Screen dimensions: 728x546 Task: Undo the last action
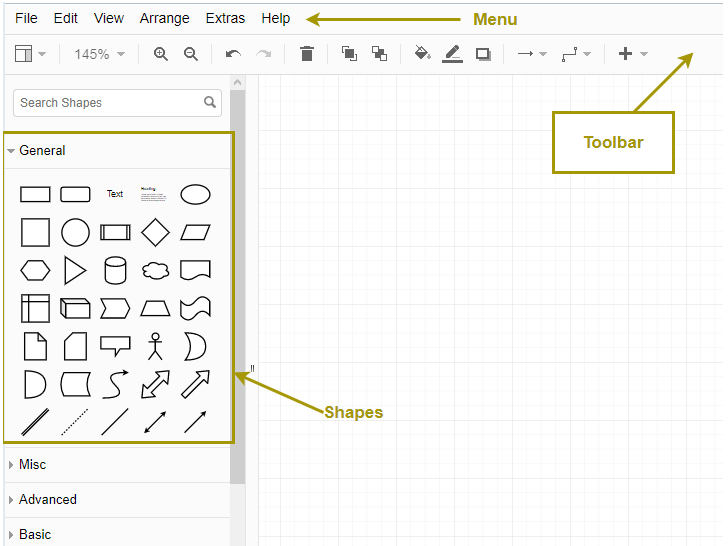233,54
